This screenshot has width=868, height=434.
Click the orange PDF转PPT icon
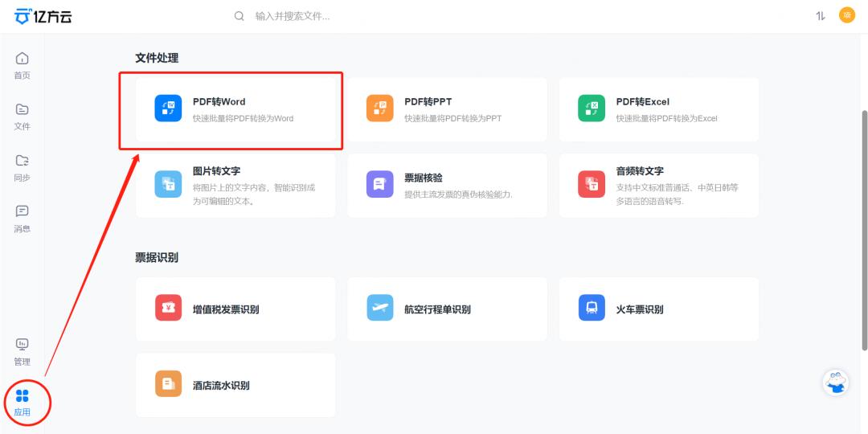click(x=379, y=108)
